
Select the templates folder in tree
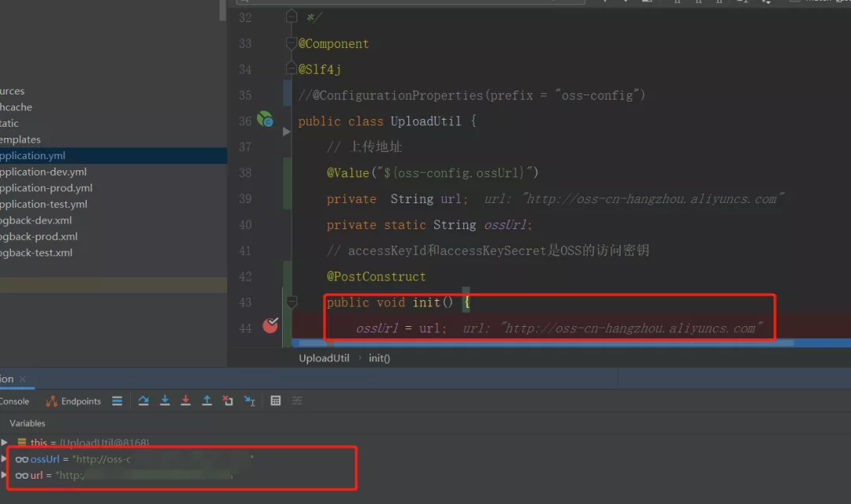(20, 139)
